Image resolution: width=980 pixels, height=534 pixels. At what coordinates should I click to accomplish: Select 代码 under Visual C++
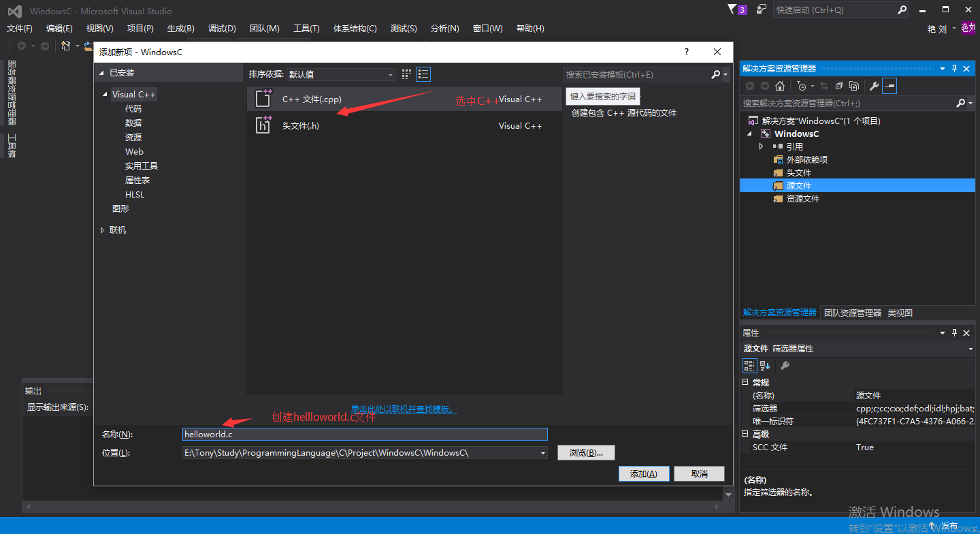point(133,109)
